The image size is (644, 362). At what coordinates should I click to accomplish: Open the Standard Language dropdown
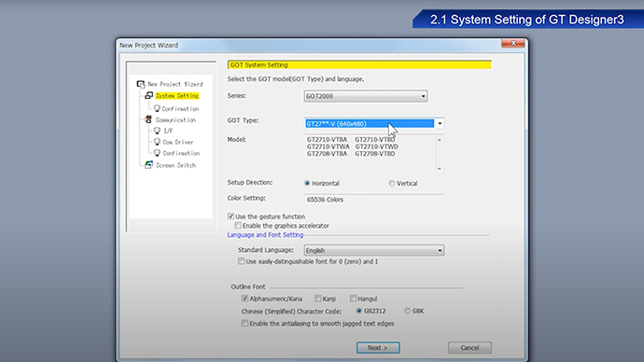pos(373,250)
